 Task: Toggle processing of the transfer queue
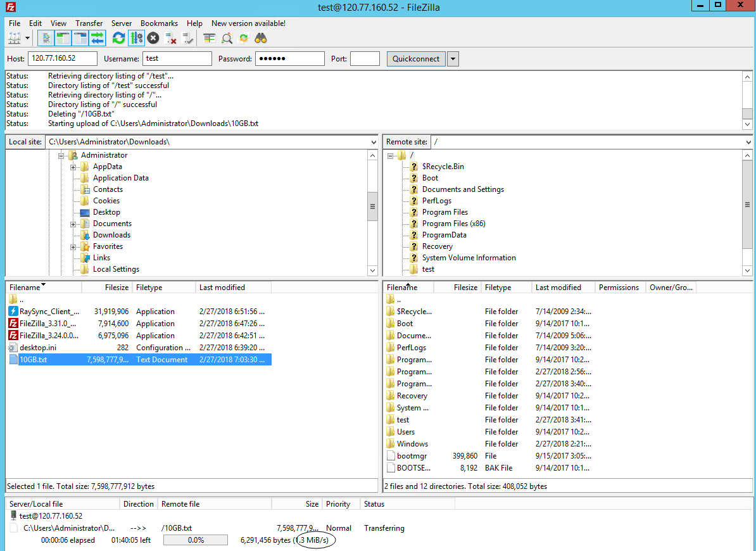click(136, 38)
